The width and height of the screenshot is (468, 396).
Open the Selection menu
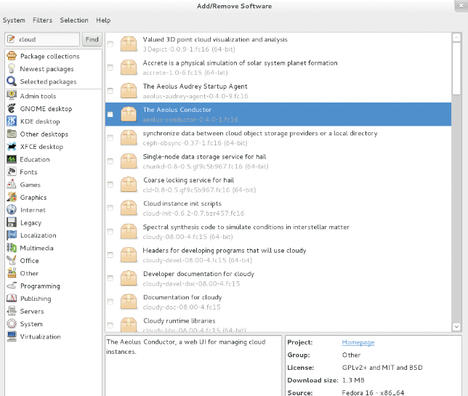point(74,20)
